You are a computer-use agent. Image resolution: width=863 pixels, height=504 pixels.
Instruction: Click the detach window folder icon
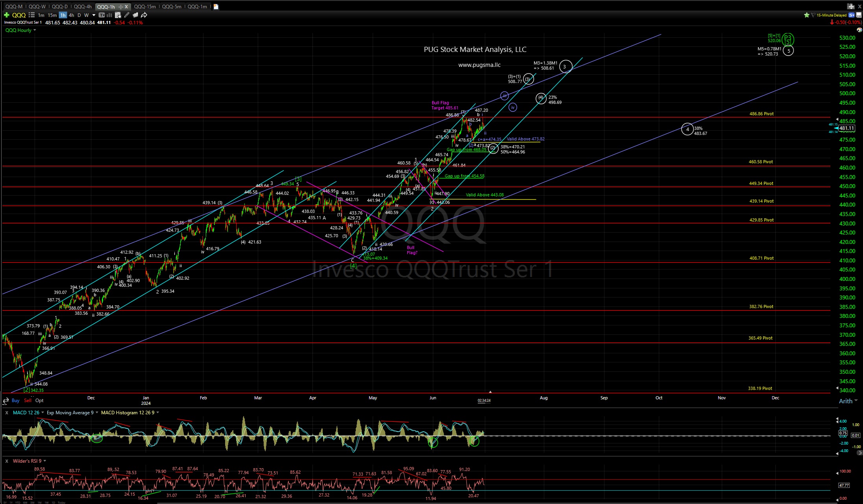click(851, 6)
